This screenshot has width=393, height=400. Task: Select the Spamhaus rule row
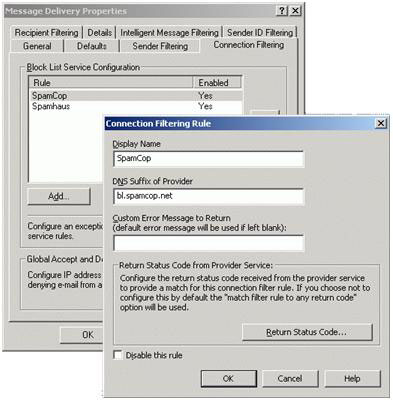pyautogui.click(x=136, y=106)
